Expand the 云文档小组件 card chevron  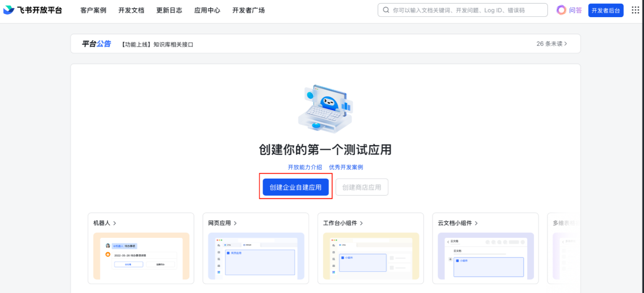476,223
